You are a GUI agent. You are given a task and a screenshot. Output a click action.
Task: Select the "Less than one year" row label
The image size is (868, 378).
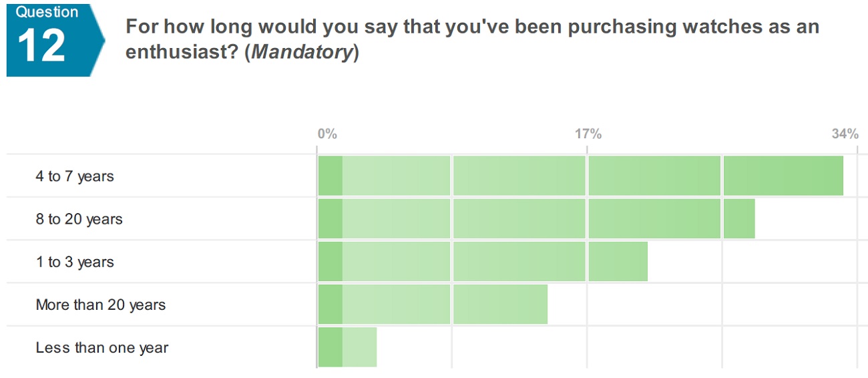[x=101, y=347]
